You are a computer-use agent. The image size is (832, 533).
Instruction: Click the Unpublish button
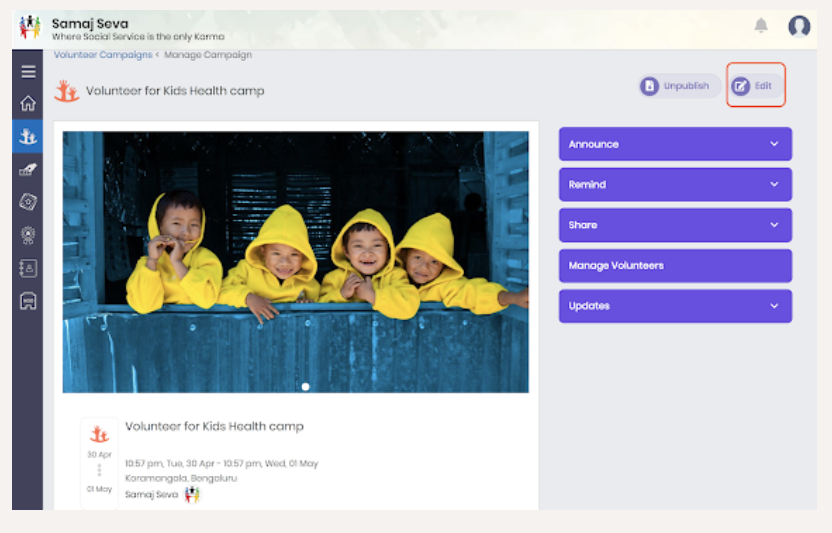(x=678, y=86)
